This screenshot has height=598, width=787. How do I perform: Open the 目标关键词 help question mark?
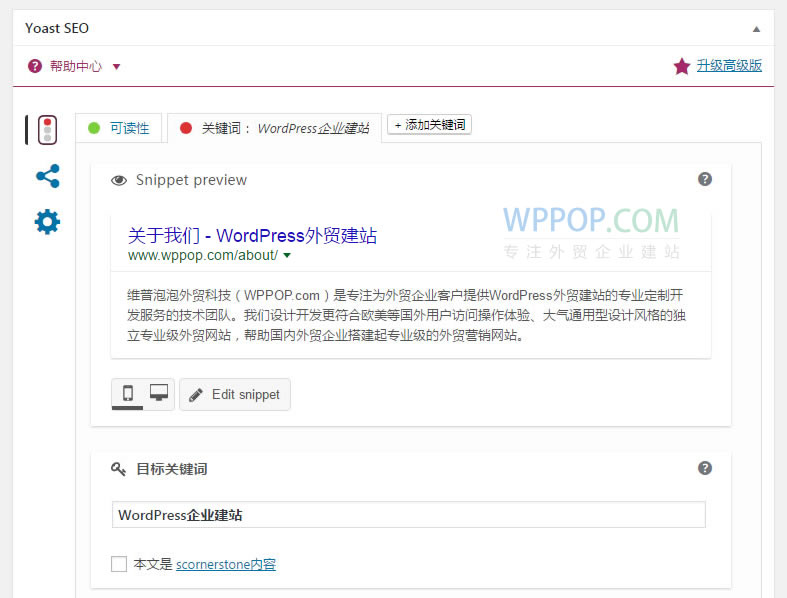tap(705, 468)
